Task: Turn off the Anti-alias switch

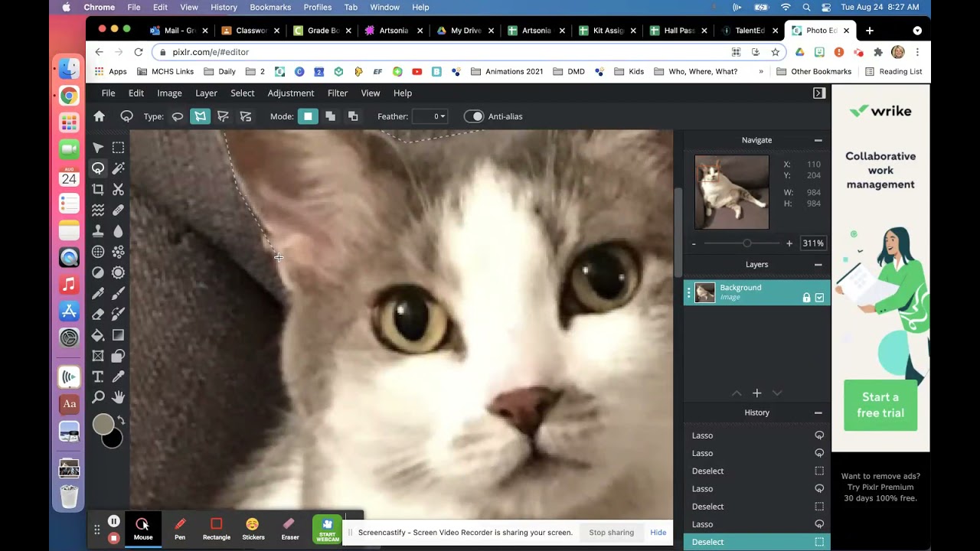Action: [474, 116]
